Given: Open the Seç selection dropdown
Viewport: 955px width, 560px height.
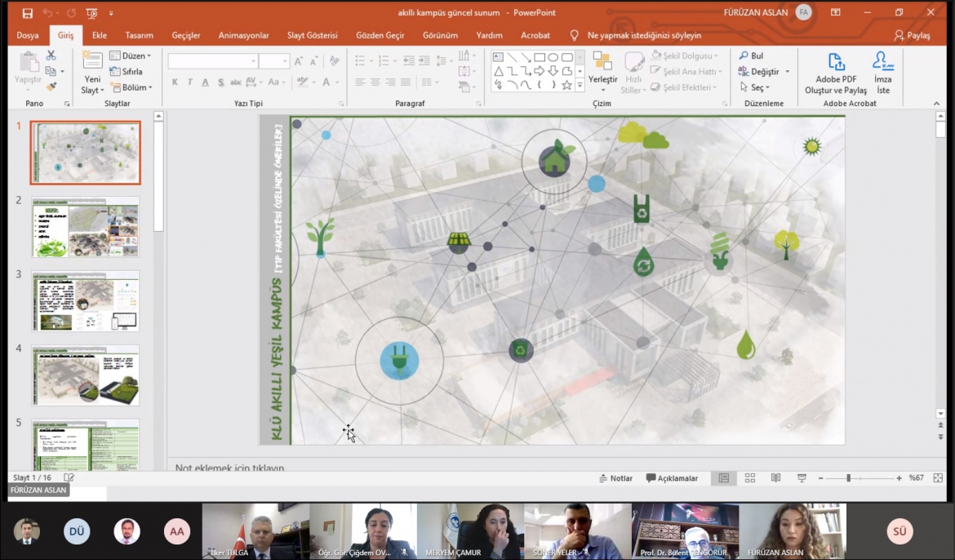Looking at the screenshot, I should click(x=755, y=87).
